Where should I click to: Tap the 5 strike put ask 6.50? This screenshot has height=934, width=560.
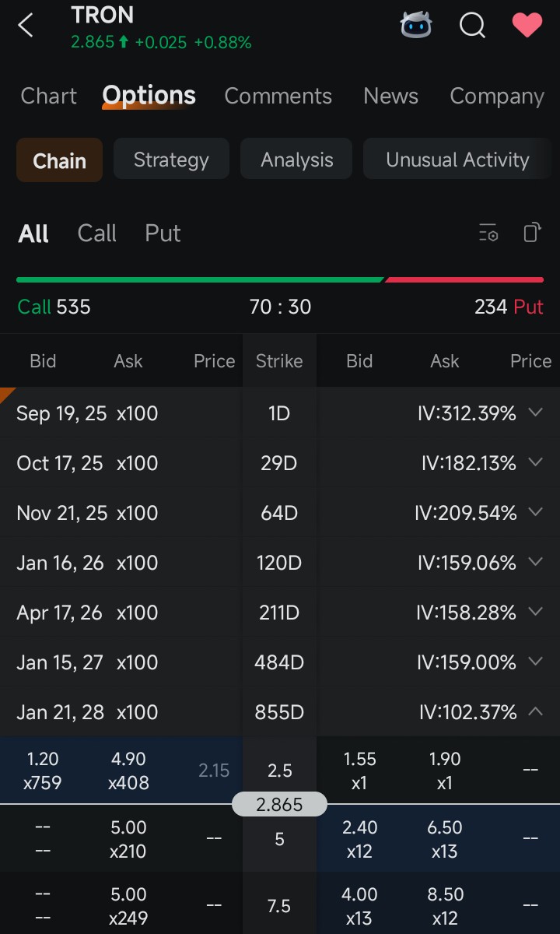[444, 838]
